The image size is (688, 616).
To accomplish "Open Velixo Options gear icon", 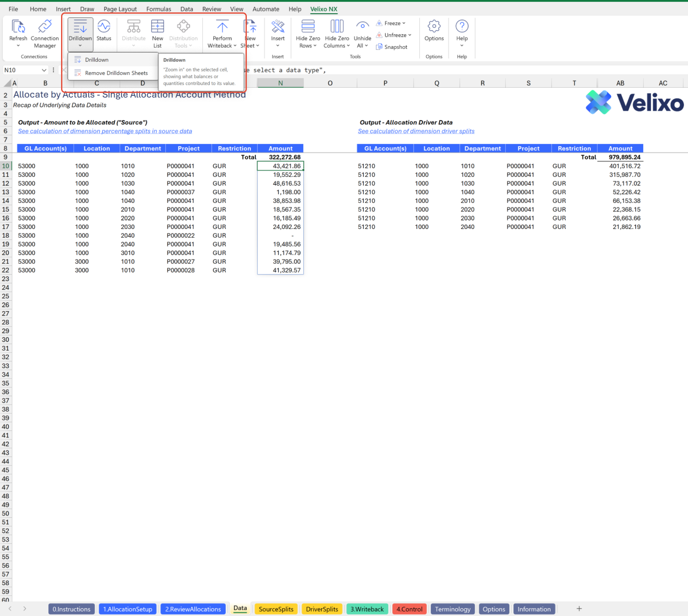I will 434,27.
